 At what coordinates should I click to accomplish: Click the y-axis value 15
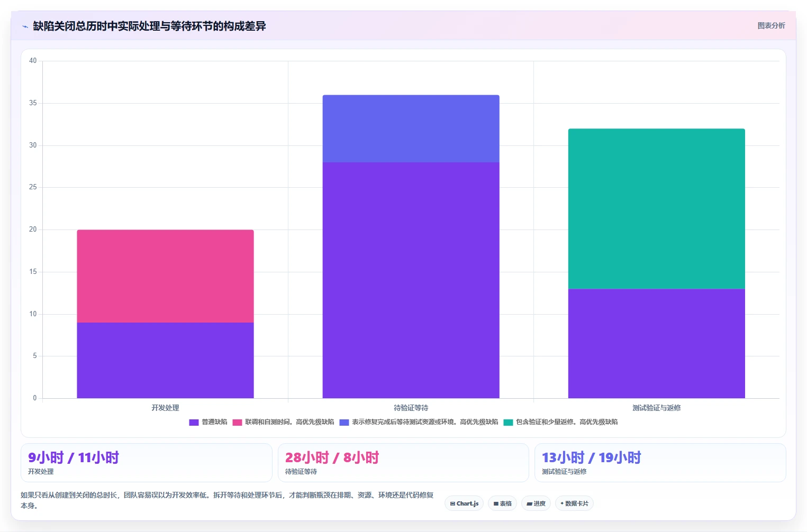(x=33, y=272)
